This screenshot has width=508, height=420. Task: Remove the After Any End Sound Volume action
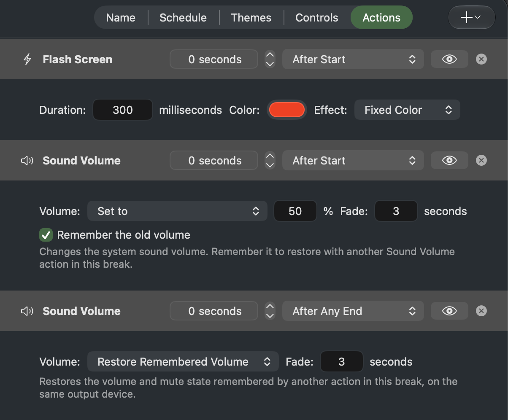click(x=481, y=311)
